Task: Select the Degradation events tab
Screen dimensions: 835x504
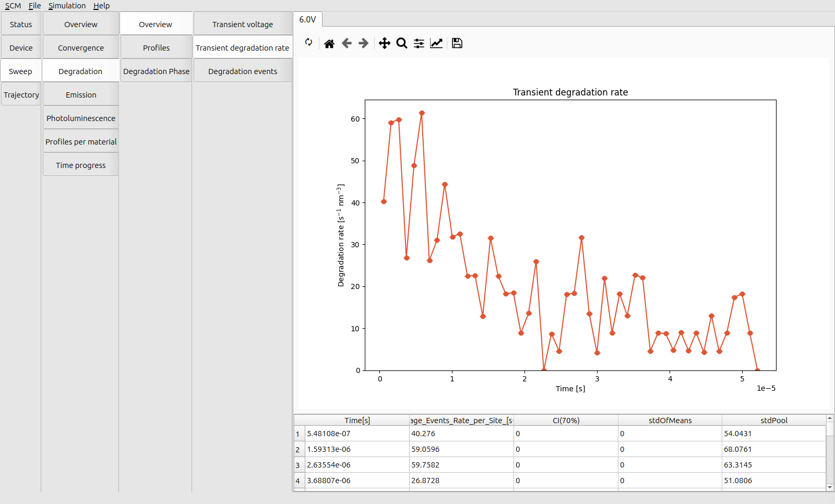Action: 242,71
